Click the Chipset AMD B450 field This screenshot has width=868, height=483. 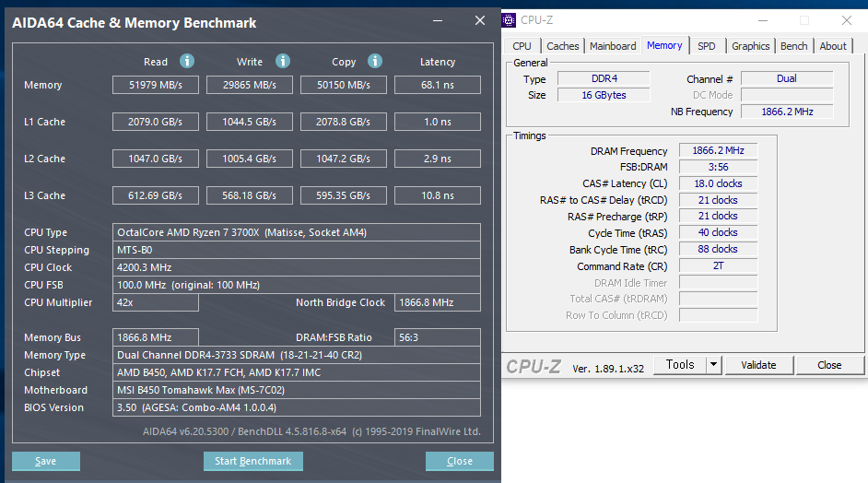(297, 372)
